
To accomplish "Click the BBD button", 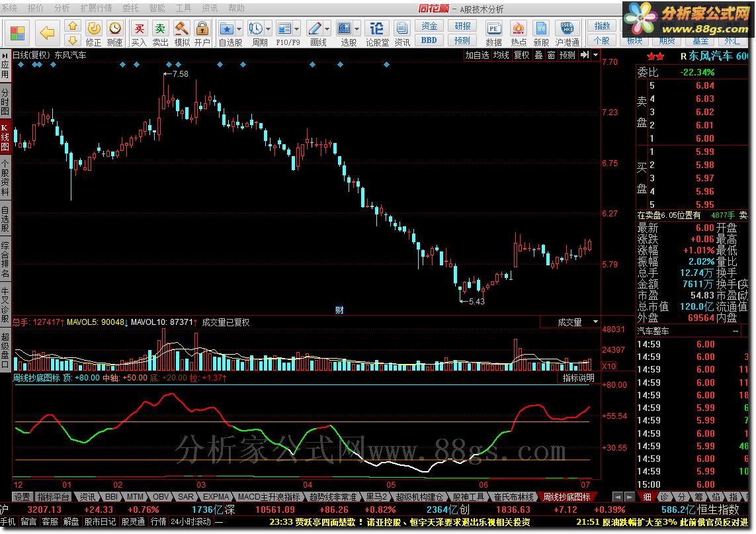I will pyautogui.click(x=429, y=40).
